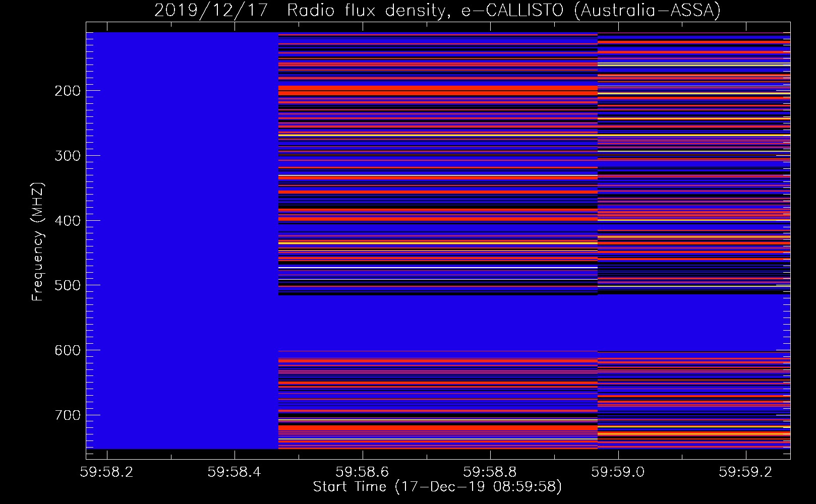This screenshot has width=816, height=504.
Task: Click the 59:58.4 time tick label
Action: pos(234,472)
